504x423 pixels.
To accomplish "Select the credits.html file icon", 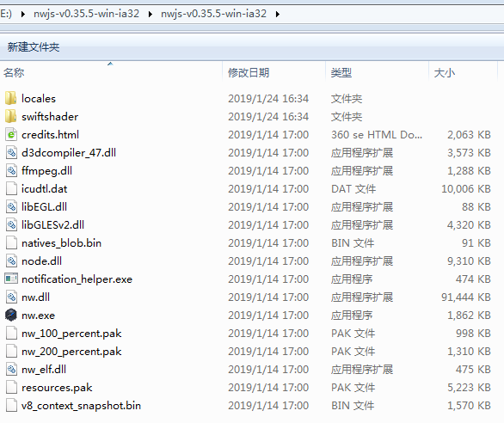I will 11,134.
